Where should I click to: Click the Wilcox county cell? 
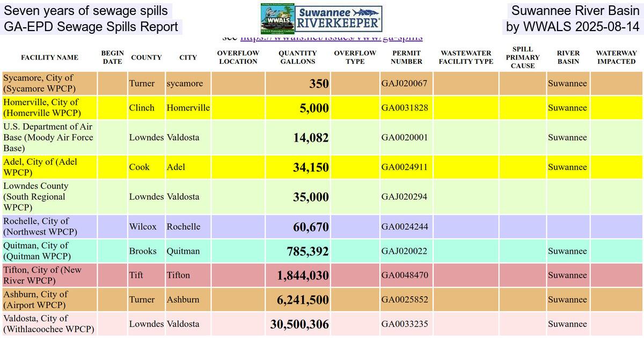pos(146,226)
